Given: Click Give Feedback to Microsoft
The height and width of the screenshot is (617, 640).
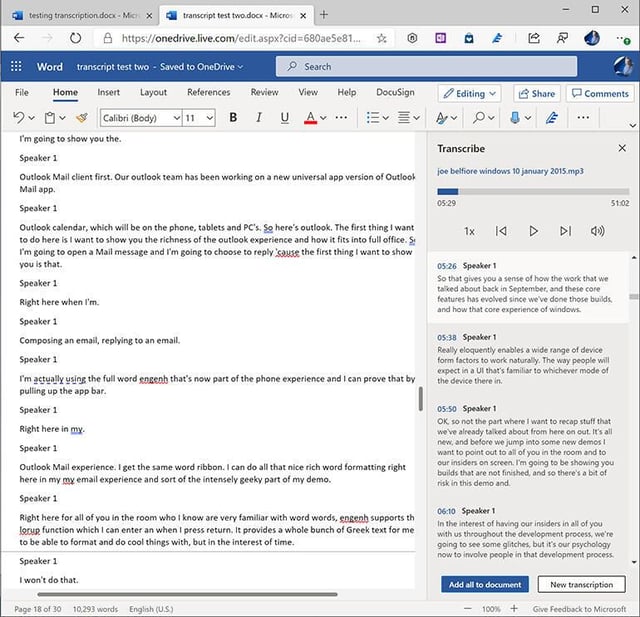Looking at the screenshot, I should click(579, 609).
